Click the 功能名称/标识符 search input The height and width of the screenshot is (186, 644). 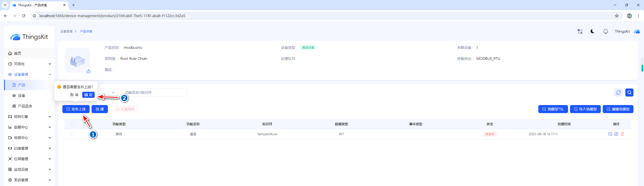154,92
